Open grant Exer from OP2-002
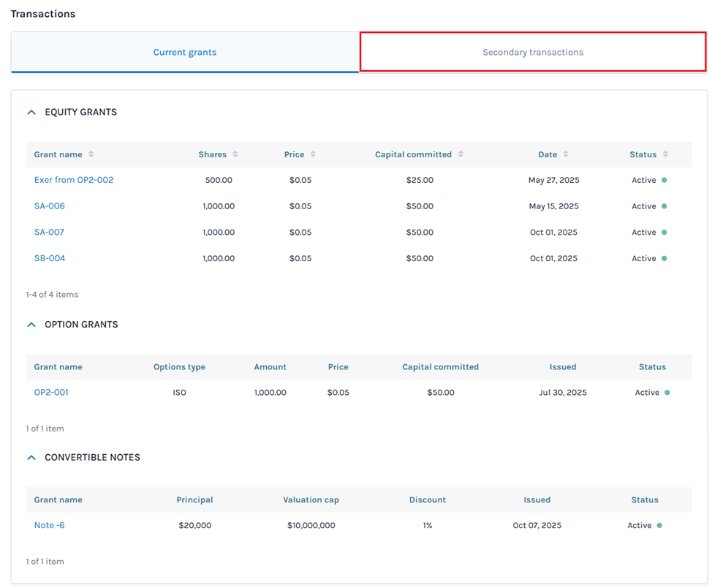 click(x=74, y=180)
